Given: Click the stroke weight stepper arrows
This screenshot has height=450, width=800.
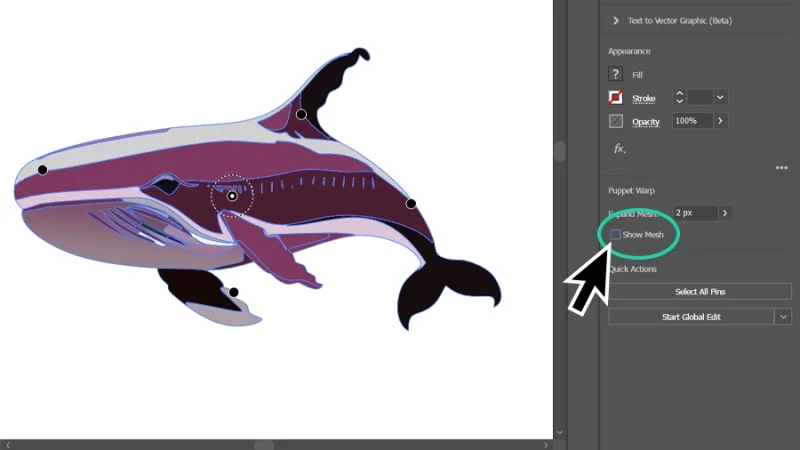Looking at the screenshot, I should (680, 97).
